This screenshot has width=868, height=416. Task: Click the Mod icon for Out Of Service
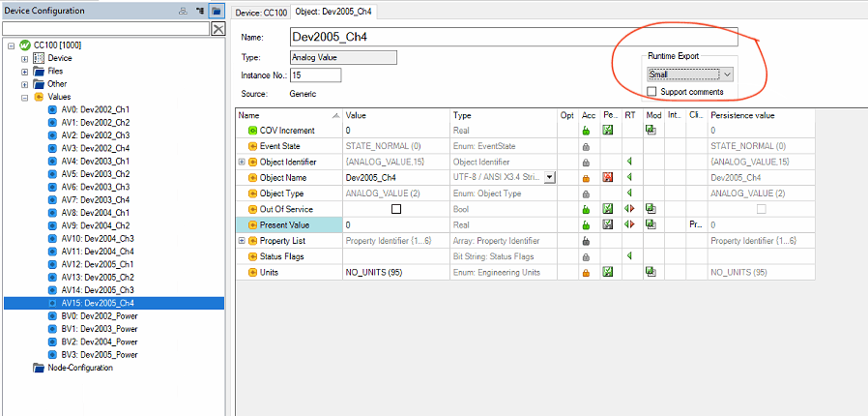pos(651,209)
